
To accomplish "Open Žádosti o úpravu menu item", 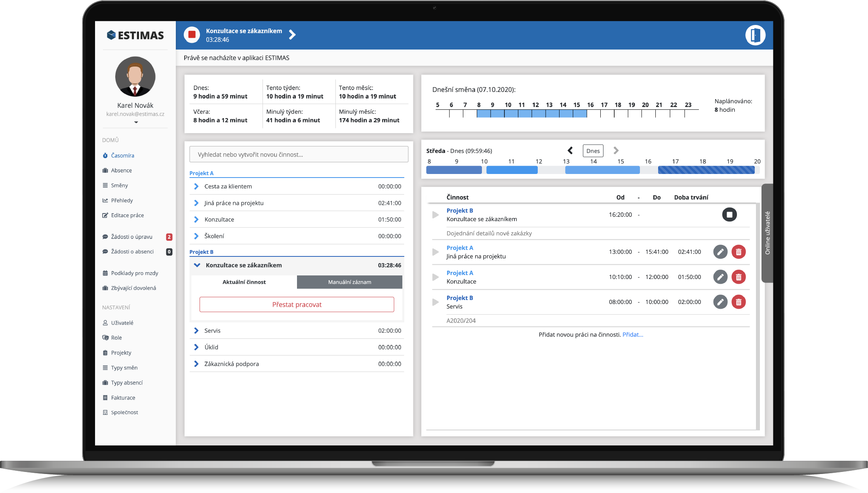I will click(131, 237).
